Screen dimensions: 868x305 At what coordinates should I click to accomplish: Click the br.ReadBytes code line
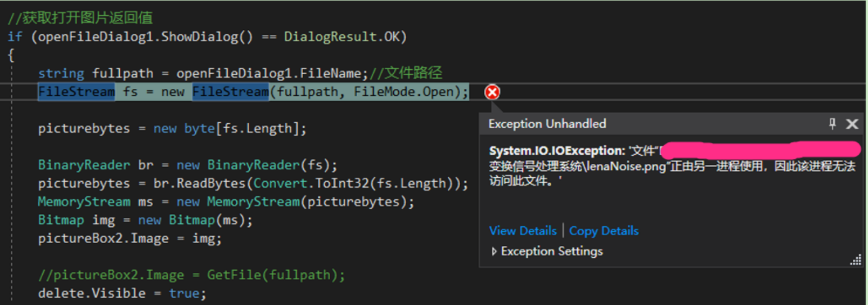pos(253,183)
